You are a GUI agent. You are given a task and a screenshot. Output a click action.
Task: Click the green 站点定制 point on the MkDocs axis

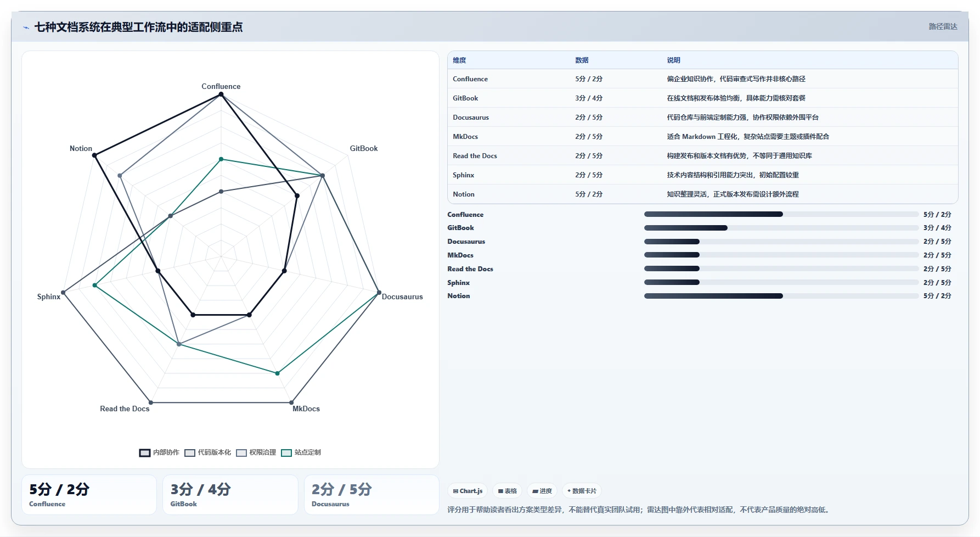click(278, 373)
